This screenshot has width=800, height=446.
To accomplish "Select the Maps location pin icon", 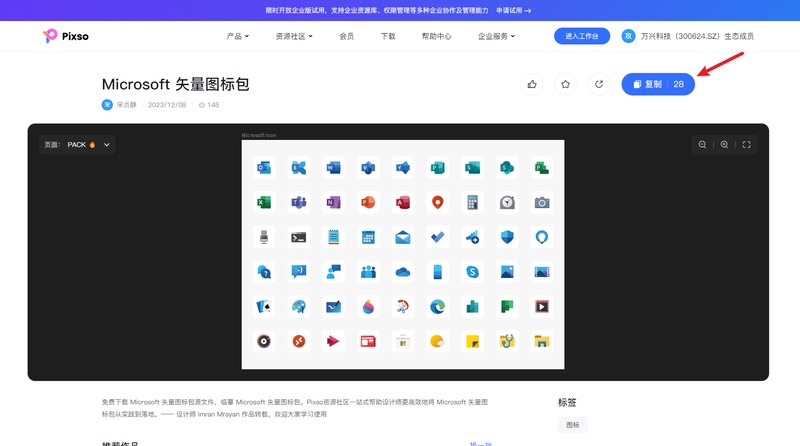I will [x=437, y=203].
